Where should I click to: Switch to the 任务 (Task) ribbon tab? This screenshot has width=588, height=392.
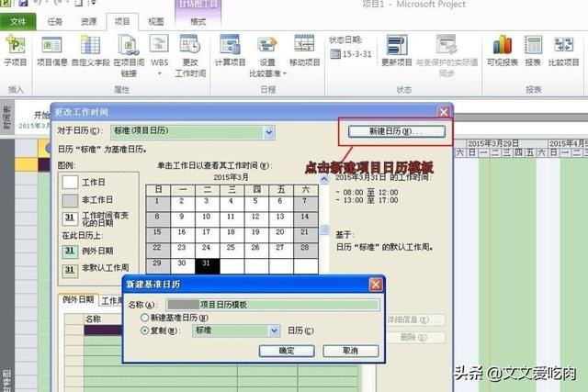(x=55, y=20)
